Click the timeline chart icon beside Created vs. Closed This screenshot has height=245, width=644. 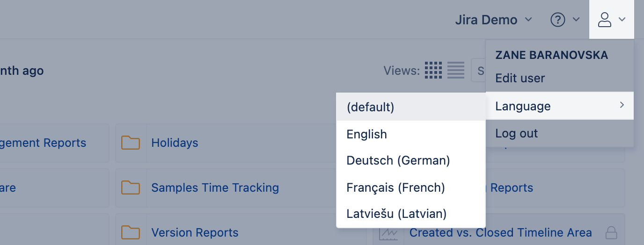388,232
